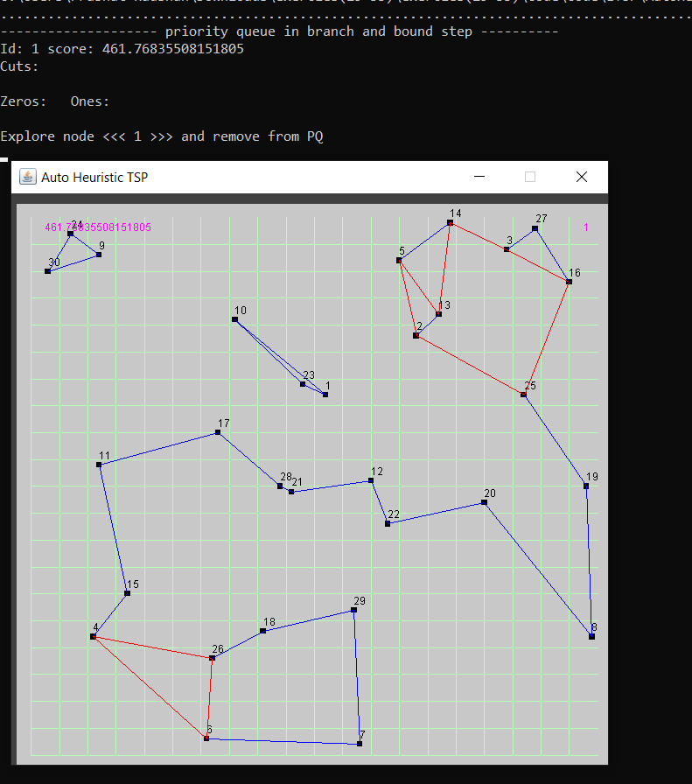Click node 10 in the graph
692x784 pixels.
[x=234, y=319]
